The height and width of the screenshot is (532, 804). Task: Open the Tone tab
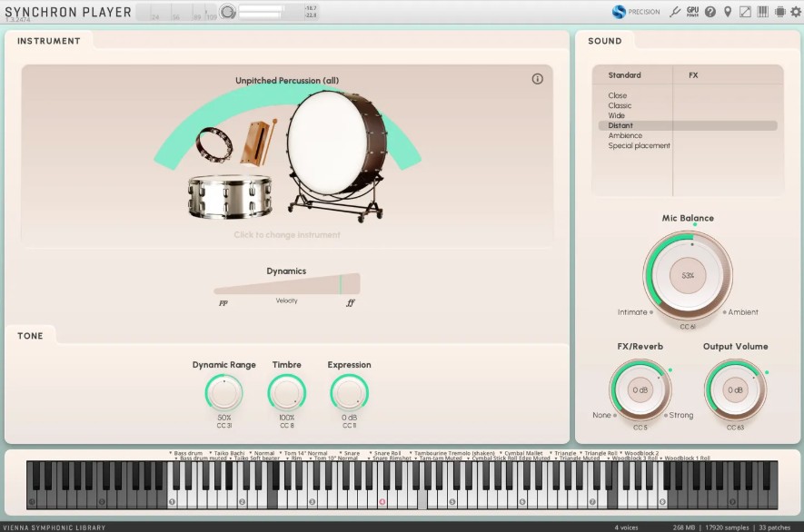[31, 336]
